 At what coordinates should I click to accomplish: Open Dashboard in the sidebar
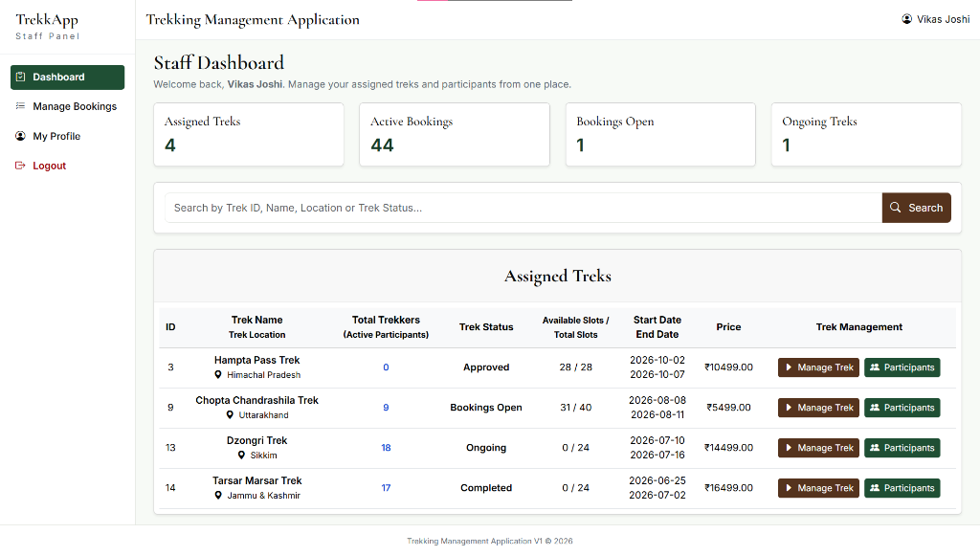(x=68, y=77)
